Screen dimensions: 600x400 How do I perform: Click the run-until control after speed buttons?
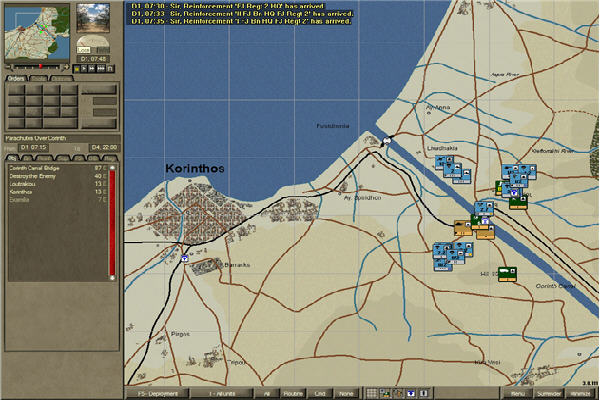tap(110, 69)
